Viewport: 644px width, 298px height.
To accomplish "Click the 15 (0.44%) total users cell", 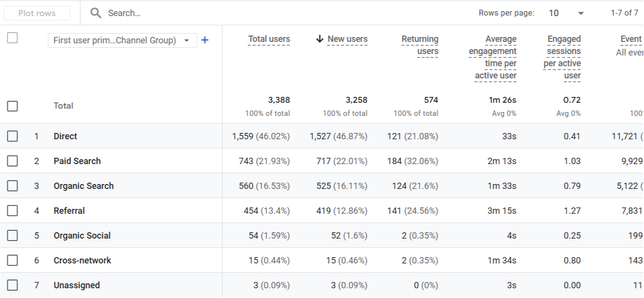I will click(269, 261).
